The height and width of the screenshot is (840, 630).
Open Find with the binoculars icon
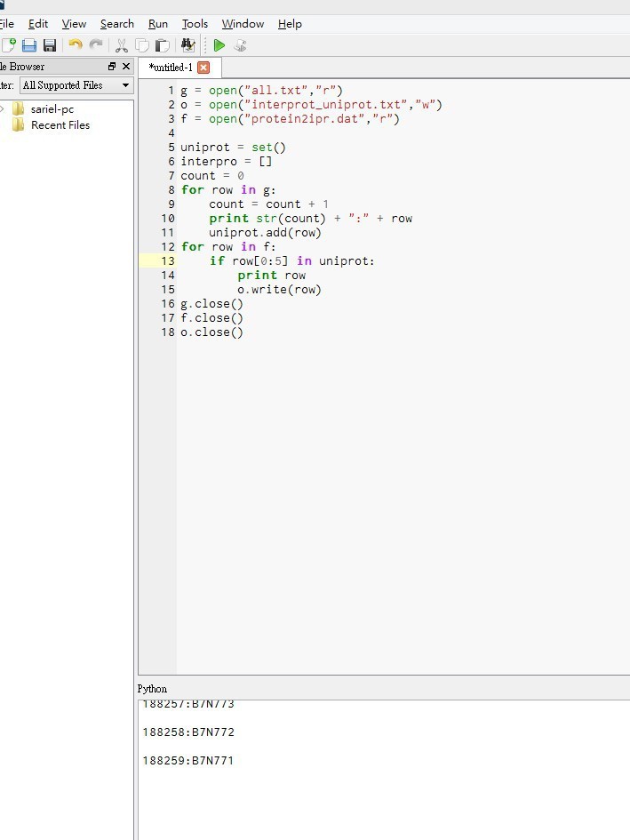click(187, 45)
